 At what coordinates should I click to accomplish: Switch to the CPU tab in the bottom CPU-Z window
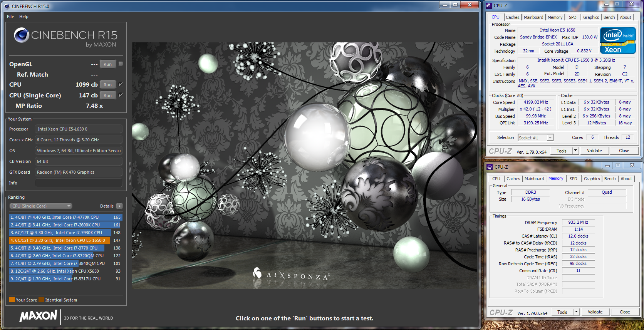496,179
